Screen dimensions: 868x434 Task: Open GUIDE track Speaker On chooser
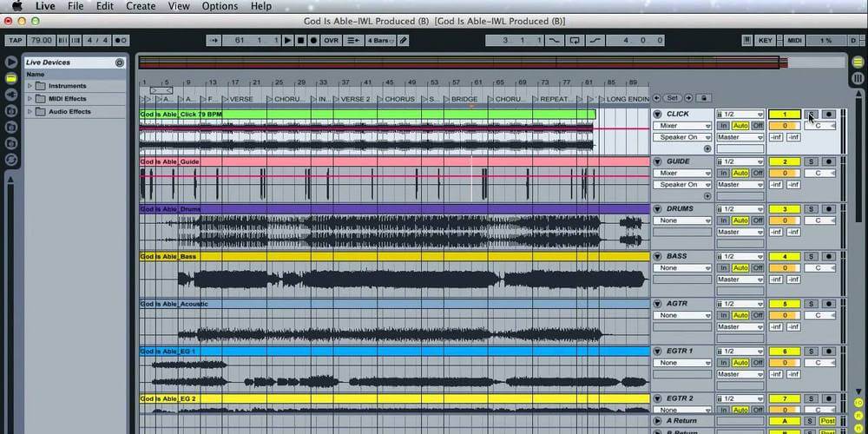682,184
